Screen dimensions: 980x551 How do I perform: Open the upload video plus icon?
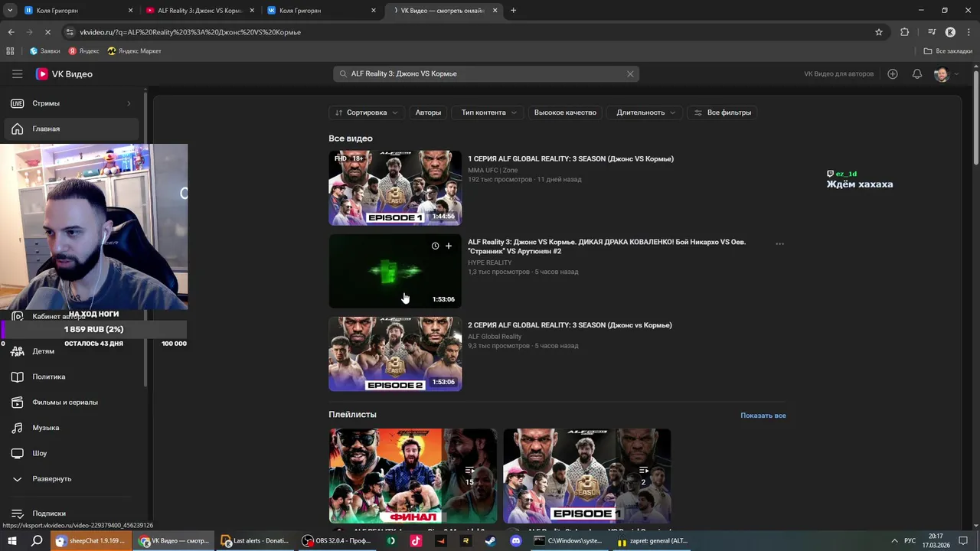[x=893, y=74]
